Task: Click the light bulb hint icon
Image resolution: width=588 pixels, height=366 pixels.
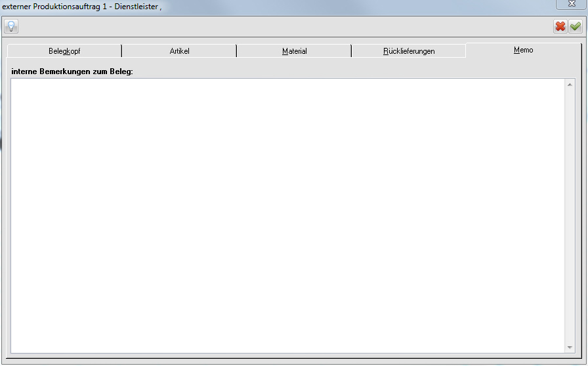Action: pyautogui.click(x=11, y=26)
